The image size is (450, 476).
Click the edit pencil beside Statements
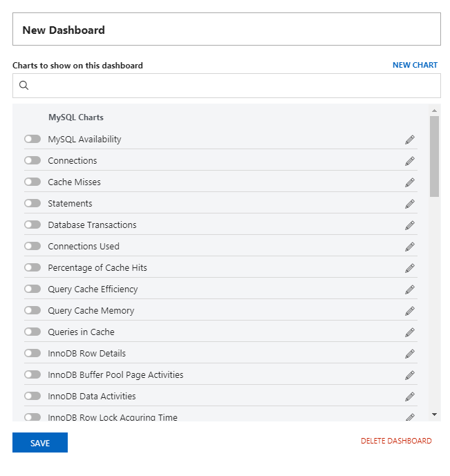pyautogui.click(x=410, y=204)
